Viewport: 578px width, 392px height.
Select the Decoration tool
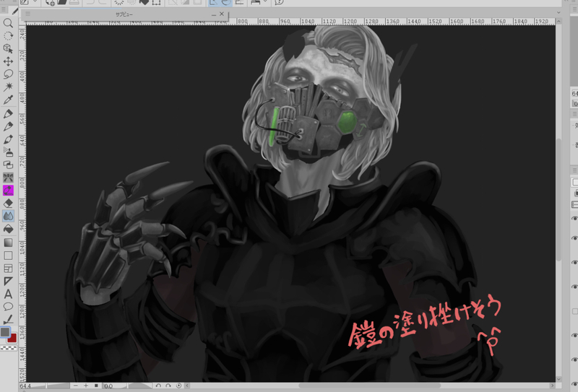point(8,165)
